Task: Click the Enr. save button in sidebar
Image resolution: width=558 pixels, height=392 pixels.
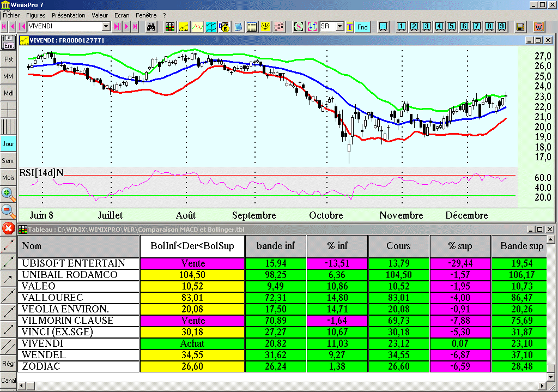Action: tap(8, 43)
